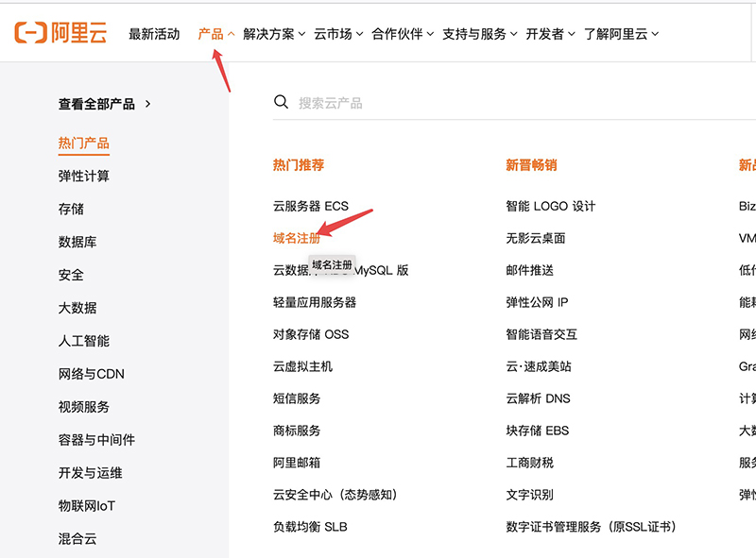Viewport: 756px width, 558px height.
Task: Expand the 开发者 dropdown
Action: click(x=550, y=34)
